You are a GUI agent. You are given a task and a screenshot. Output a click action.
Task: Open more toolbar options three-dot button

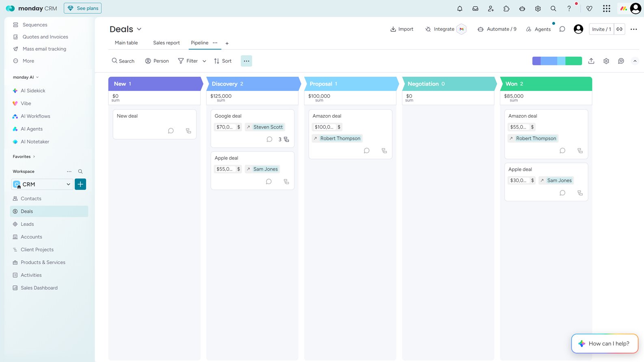pyautogui.click(x=246, y=61)
